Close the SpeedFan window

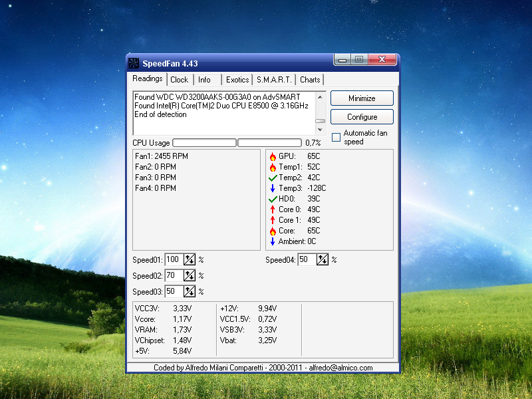pyautogui.click(x=382, y=59)
